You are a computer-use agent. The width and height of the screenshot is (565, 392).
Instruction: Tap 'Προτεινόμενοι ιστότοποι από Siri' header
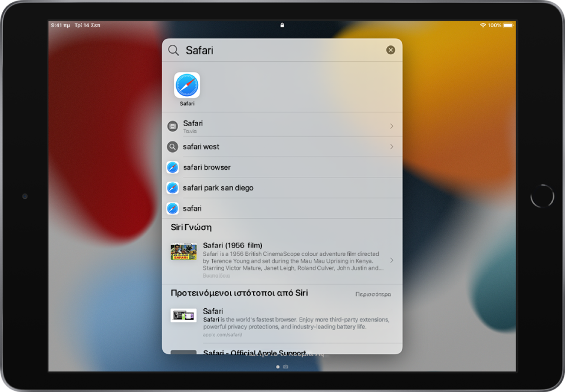[239, 293]
